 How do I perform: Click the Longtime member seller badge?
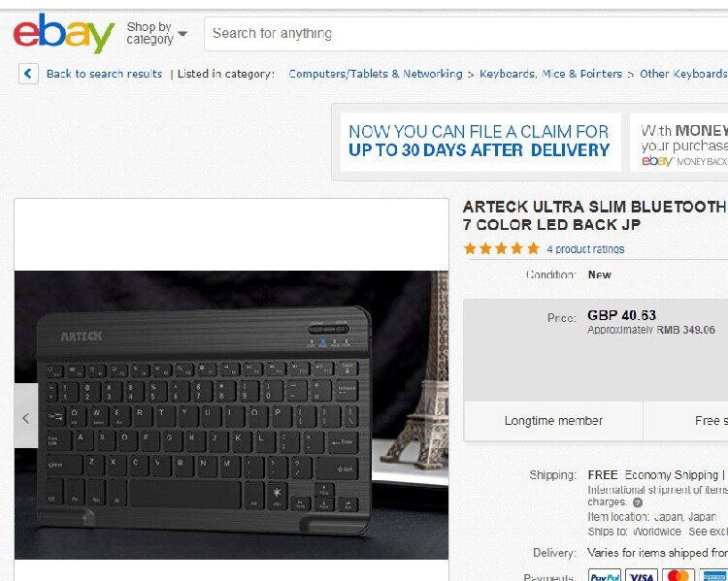(553, 421)
